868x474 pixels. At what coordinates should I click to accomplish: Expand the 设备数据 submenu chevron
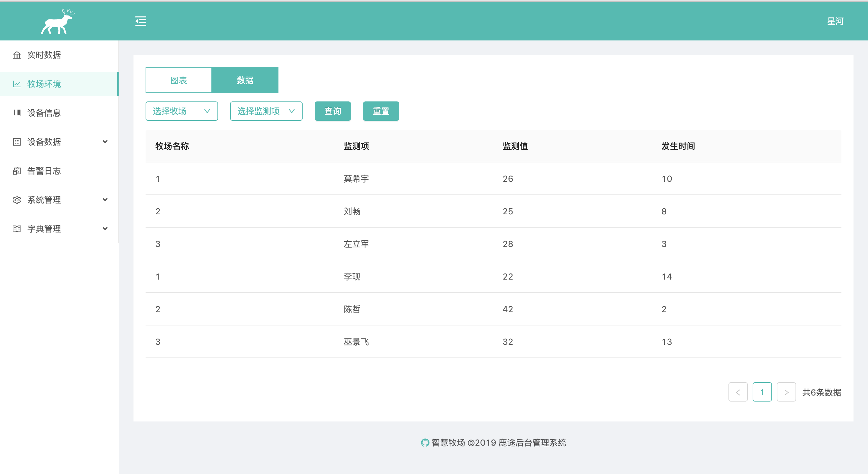[105, 142]
